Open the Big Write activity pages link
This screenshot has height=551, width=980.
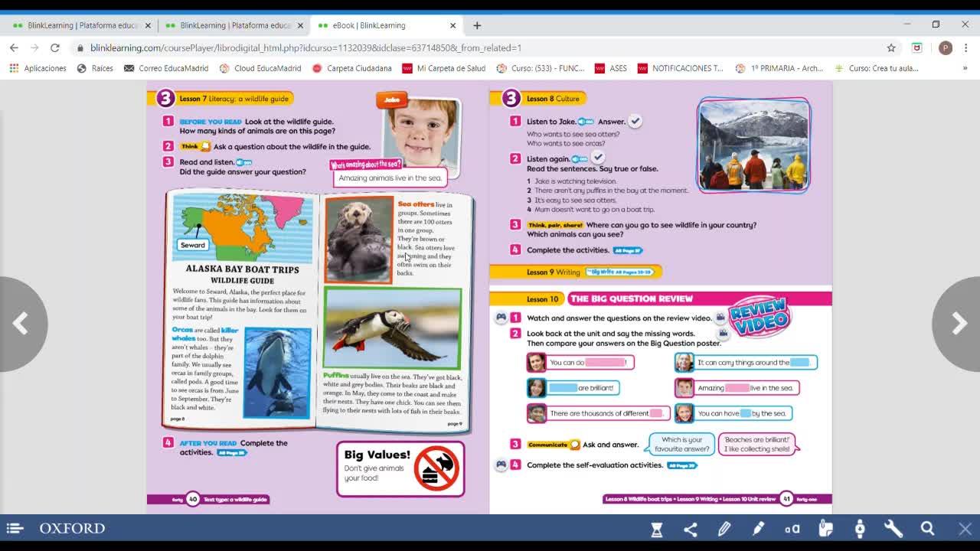pos(621,272)
